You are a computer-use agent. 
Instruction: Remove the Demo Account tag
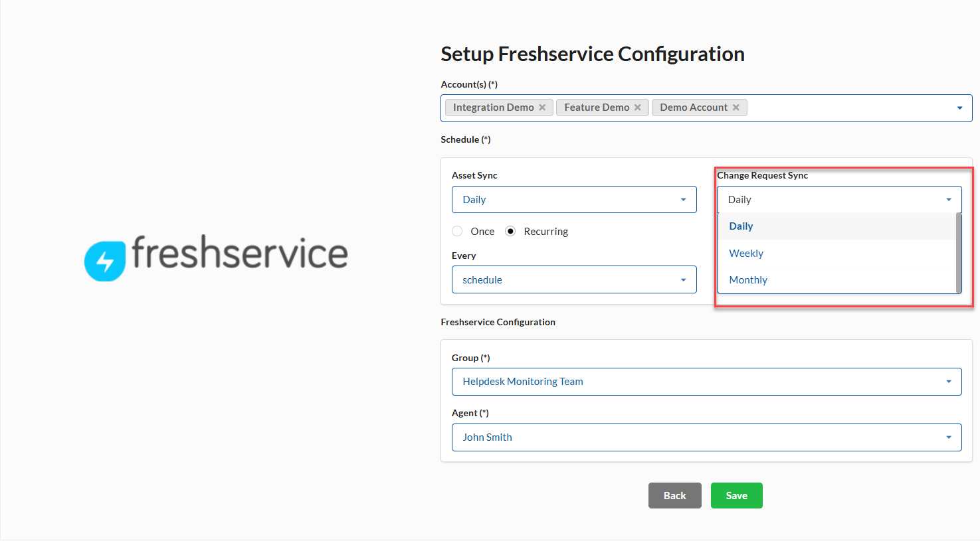[x=735, y=108]
